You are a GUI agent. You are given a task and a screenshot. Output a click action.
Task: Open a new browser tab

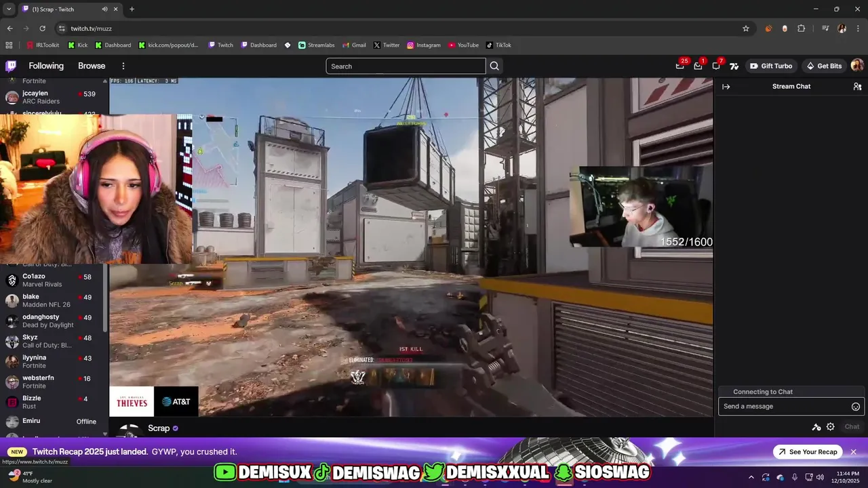[x=132, y=9]
